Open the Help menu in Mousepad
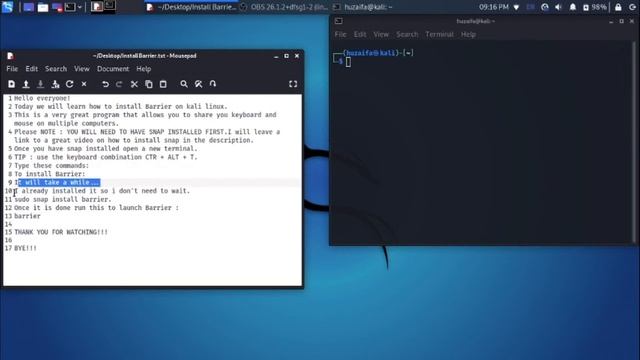The width and height of the screenshot is (640, 360). pyautogui.click(x=144, y=69)
